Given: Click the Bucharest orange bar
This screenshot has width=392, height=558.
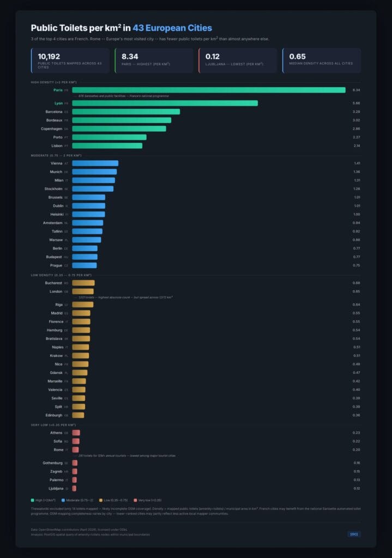Looking at the screenshot, I should tap(83, 283).
